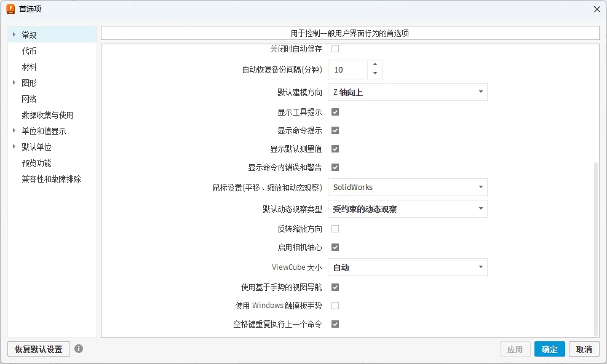
Task: Expand the 常规 tree node arrow
Action: click(14, 34)
